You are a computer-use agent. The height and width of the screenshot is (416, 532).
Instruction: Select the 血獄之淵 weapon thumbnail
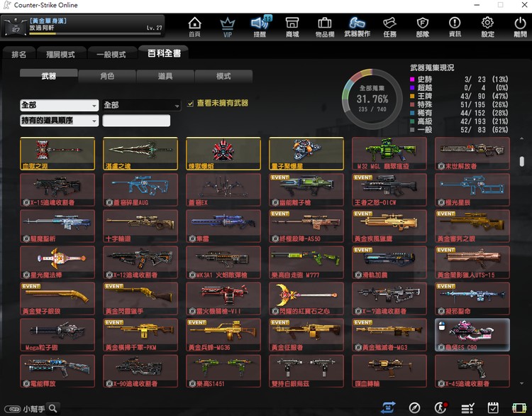(x=58, y=153)
